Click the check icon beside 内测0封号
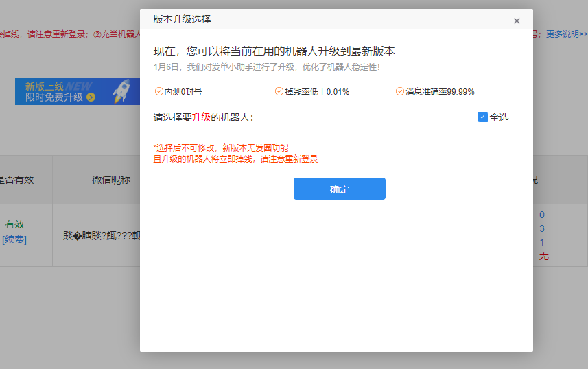The height and width of the screenshot is (369, 588). click(159, 91)
